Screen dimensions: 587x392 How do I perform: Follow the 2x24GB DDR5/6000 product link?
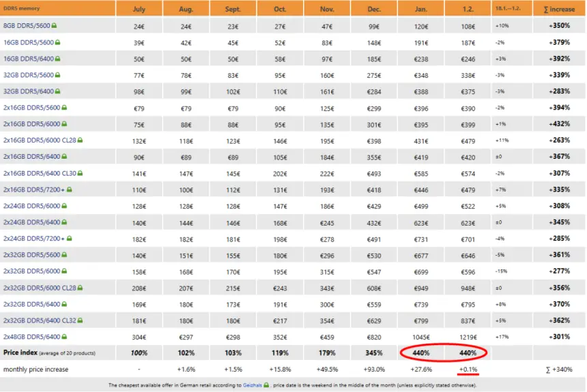click(31, 206)
